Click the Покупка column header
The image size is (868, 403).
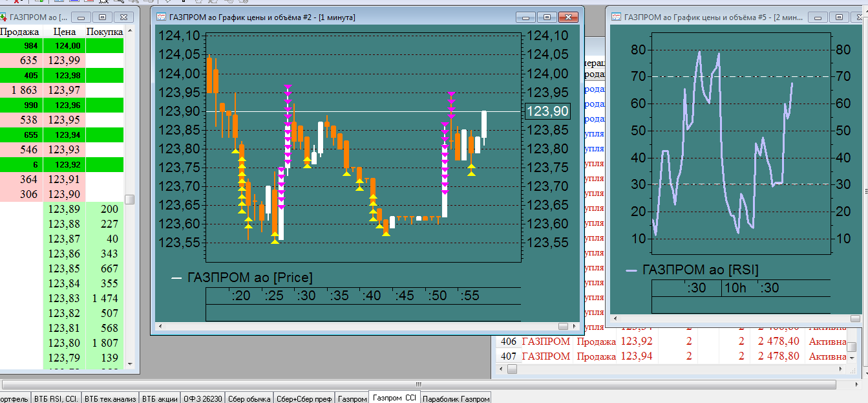point(105,31)
